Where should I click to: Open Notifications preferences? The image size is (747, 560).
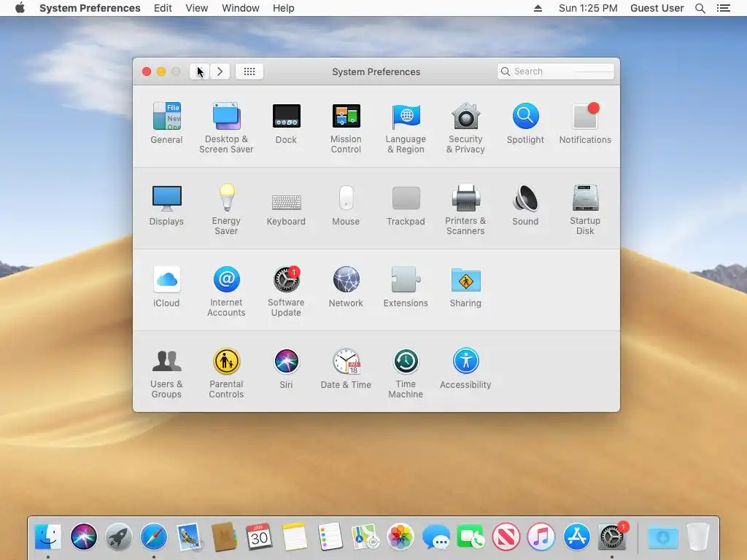tap(585, 122)
